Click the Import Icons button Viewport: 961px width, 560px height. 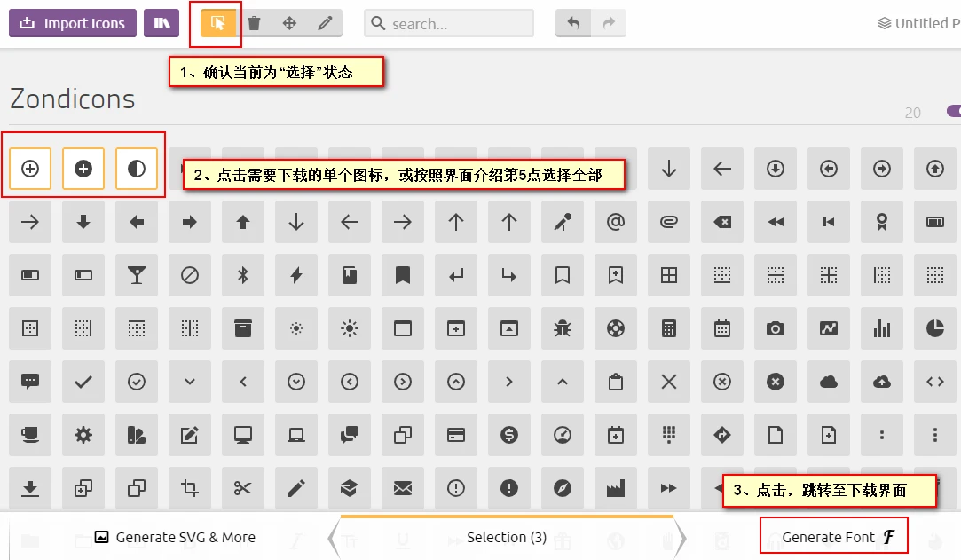click(x=73, y=23)
